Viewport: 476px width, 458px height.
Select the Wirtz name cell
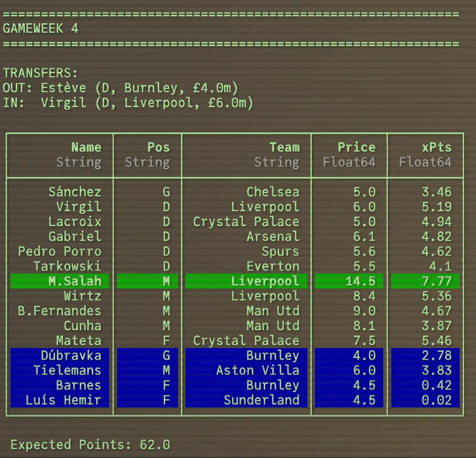point(83,296)
